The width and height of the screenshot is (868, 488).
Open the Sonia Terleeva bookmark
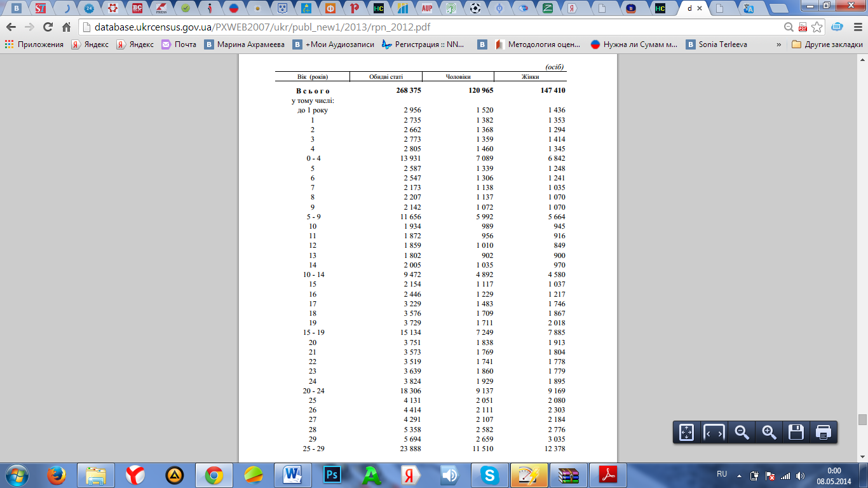(717, 44)
